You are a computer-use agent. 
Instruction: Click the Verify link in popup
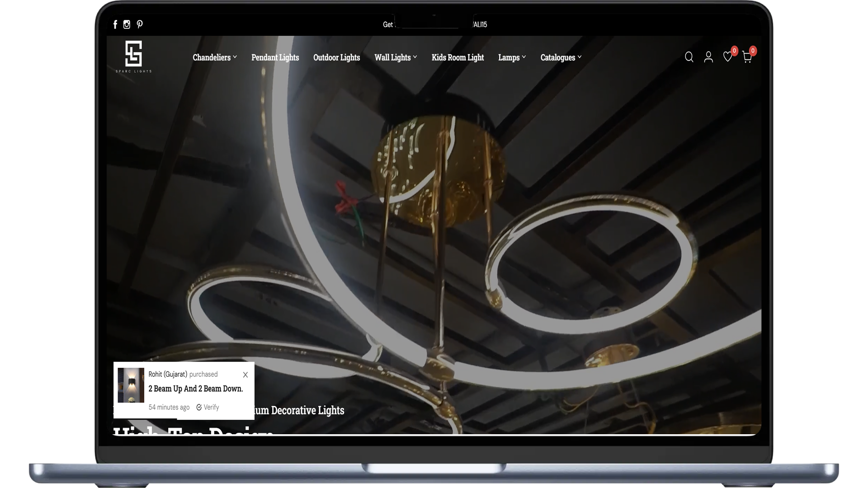click(208, 407)
